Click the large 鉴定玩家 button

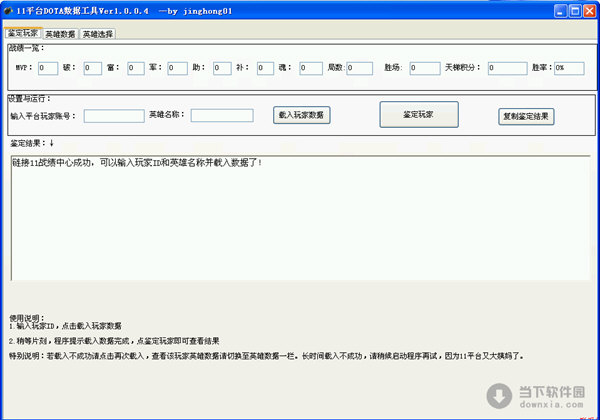pos(419,114)
